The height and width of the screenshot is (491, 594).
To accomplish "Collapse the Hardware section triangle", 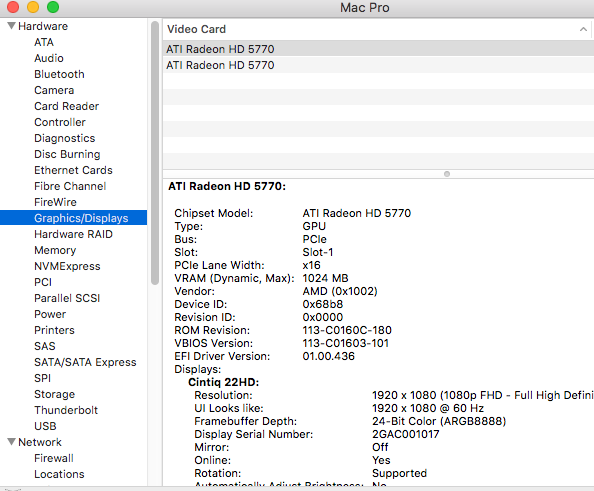I will (11, 26).
